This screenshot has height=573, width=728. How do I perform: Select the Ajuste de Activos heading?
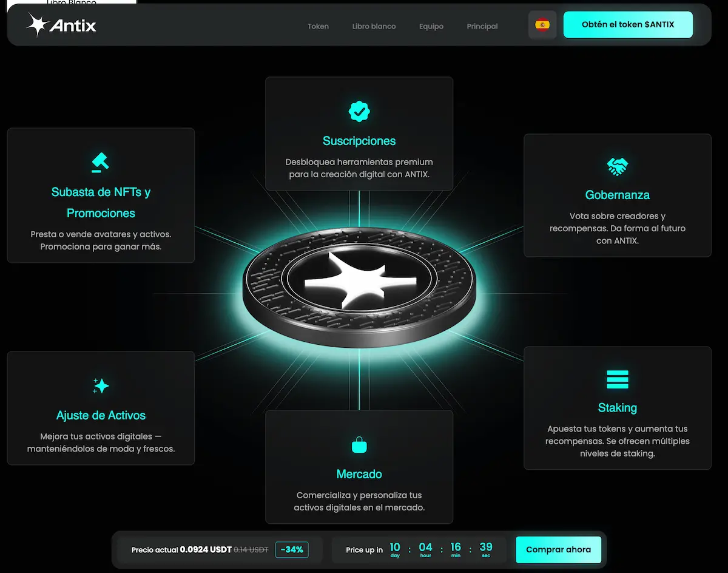click(101, 415)
